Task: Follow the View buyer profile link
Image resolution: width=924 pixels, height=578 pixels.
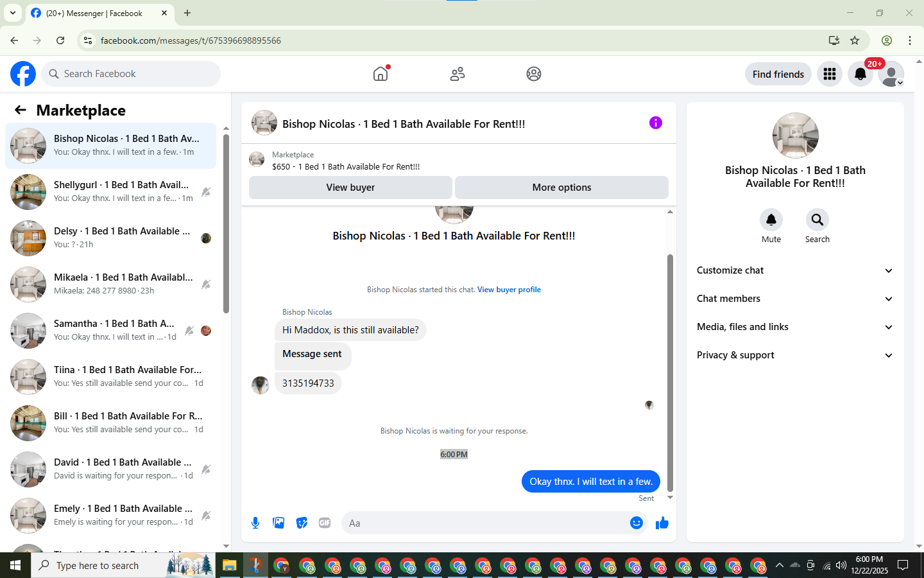Action: coord(509,290)
